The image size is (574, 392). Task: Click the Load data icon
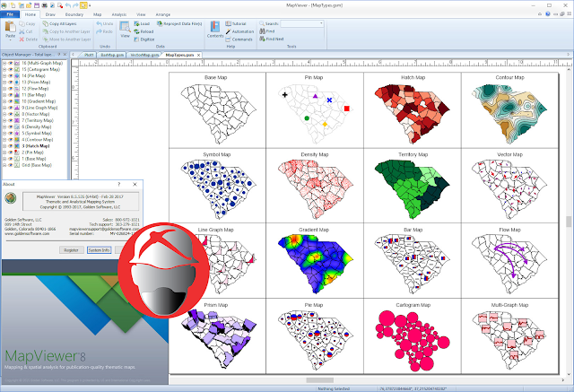tap(136, 24)
